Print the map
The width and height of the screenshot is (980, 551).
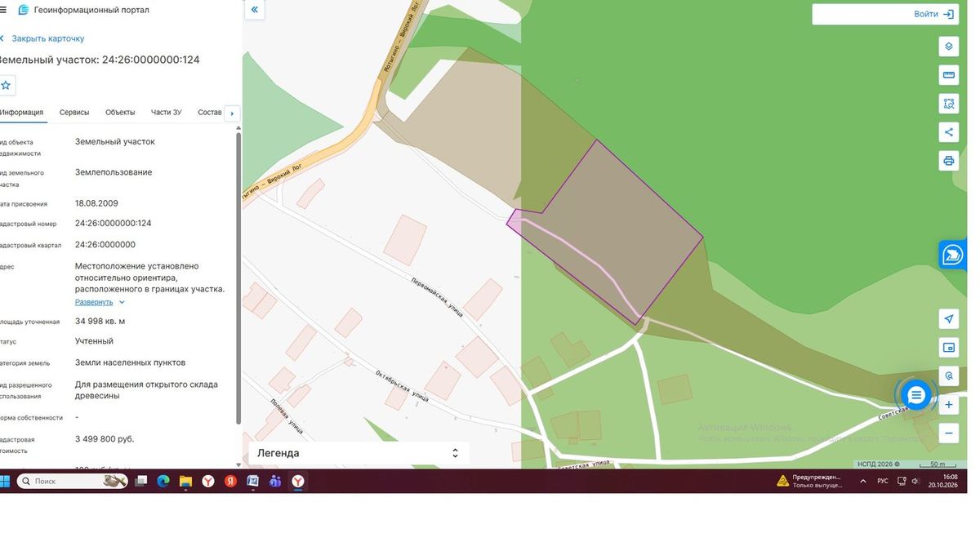pyautogui.click(x=948, y=161)
